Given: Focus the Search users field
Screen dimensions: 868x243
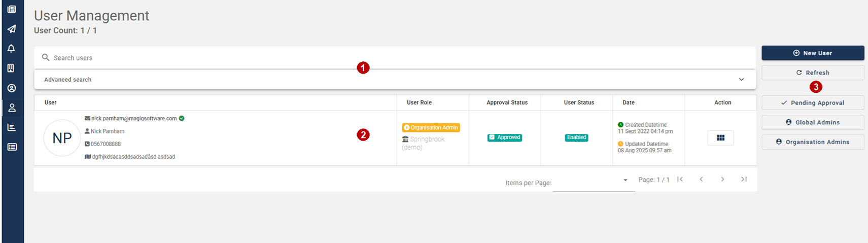Looking at the screenshot, I should (395, 58).
